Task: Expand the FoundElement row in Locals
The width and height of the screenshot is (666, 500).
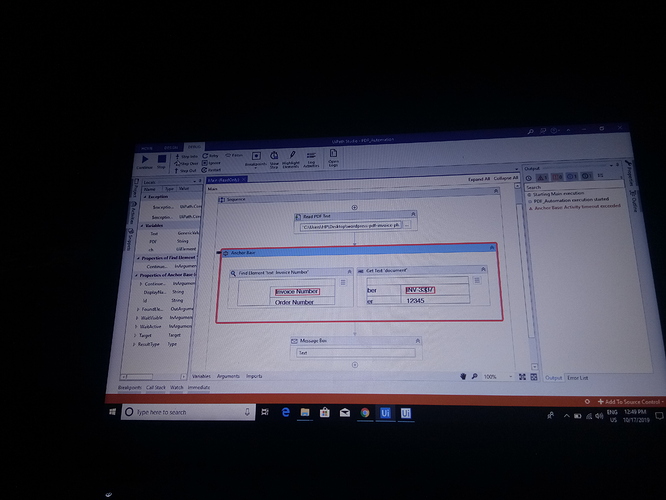Action: click(138, 309)
